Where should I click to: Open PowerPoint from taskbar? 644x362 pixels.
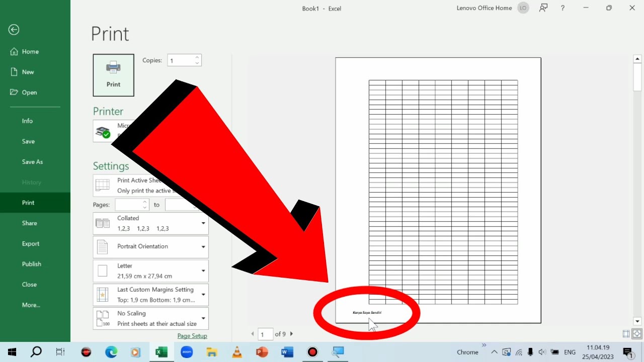click(262, 352)
